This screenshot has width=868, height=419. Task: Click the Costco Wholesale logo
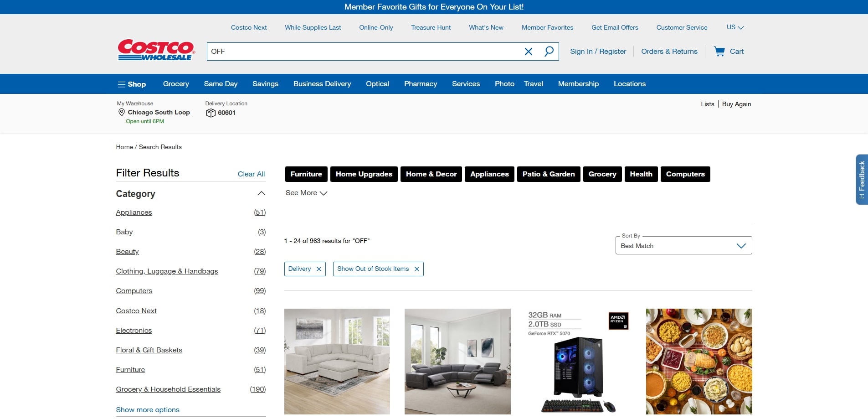click(x=156, y=50)
